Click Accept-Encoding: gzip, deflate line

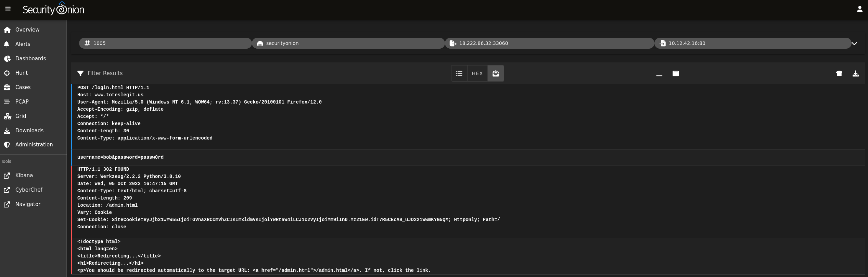(120, 109)
